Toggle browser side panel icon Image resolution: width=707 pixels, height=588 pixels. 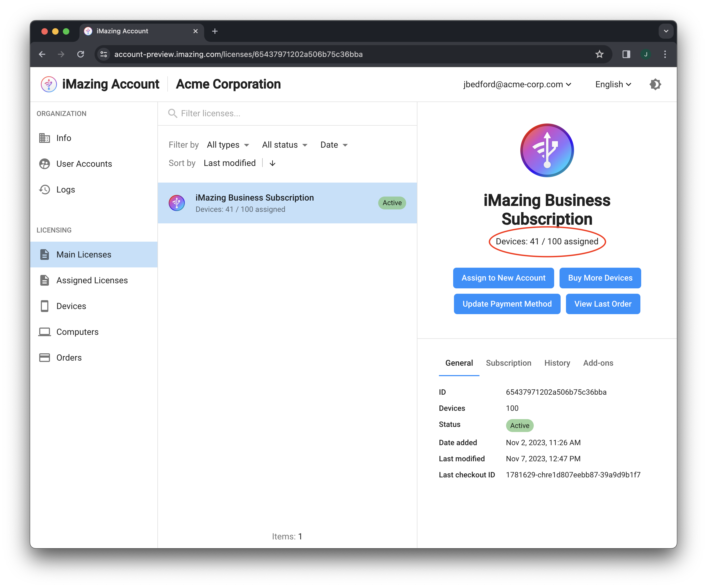[626, 54]
